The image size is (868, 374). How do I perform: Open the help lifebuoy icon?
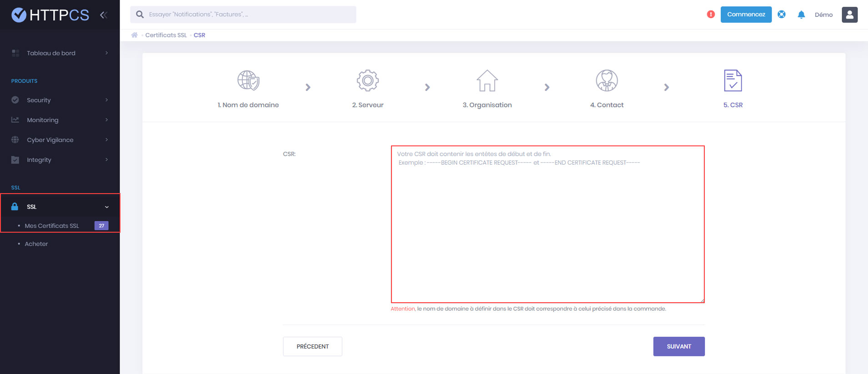click(x=782, y=15)
